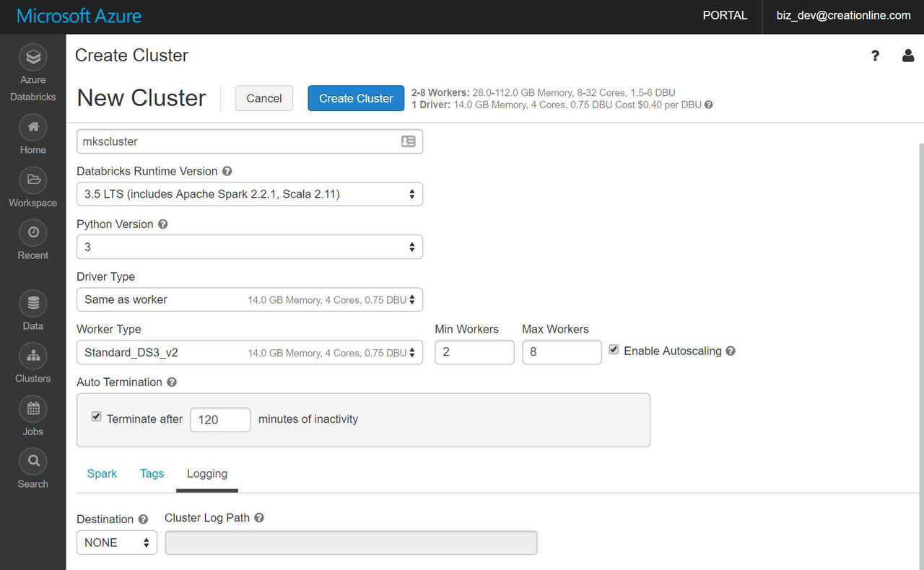Select the Logging tab

(207, 474)
